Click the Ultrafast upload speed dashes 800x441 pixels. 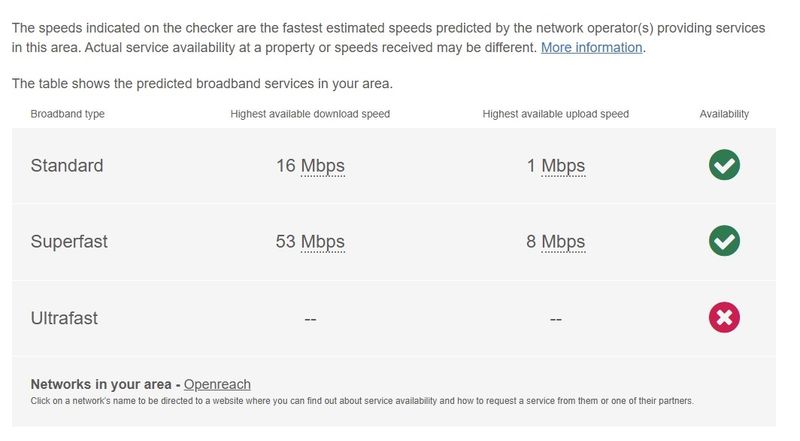tap(556, 320)
